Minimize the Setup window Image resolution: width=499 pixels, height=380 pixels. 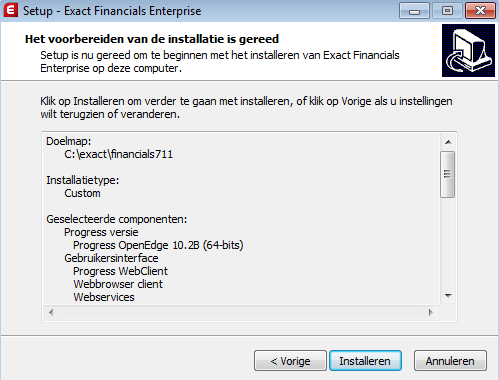click(x=414, y=11)
